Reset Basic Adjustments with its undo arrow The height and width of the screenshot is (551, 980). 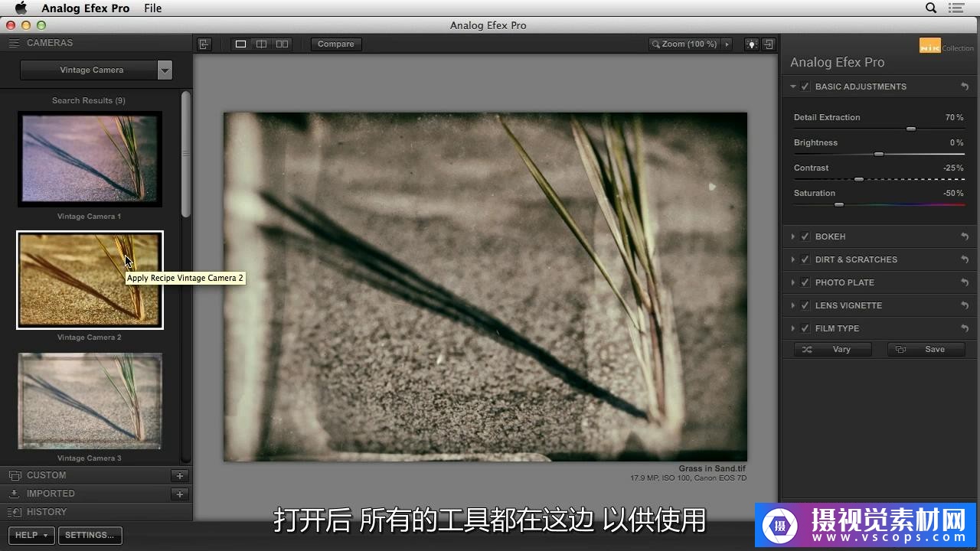point(965,87)
